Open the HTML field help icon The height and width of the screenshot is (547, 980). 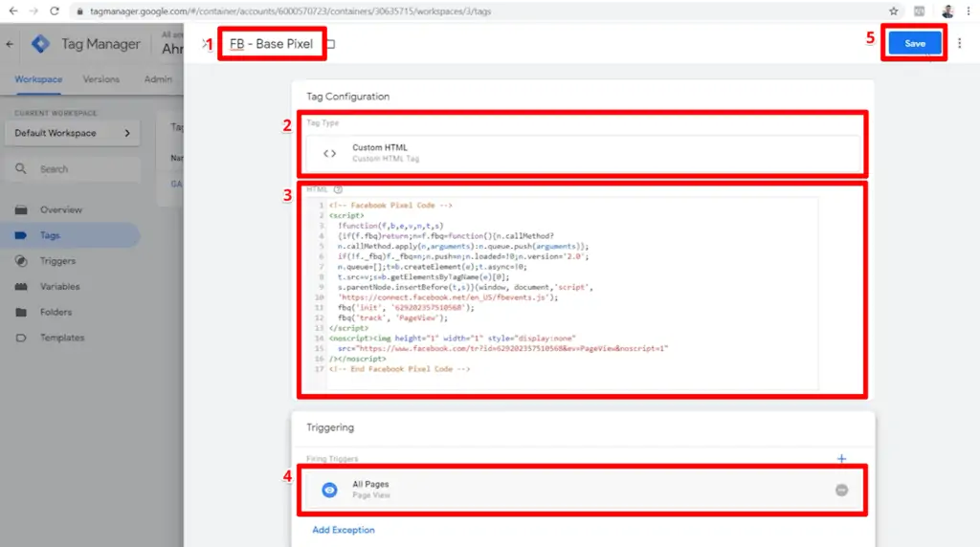tap(338, 189)
